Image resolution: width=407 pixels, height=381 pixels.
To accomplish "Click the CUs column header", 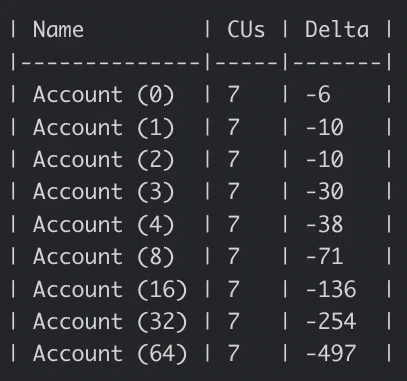I will pyautogui.click(x=246, y=30).
